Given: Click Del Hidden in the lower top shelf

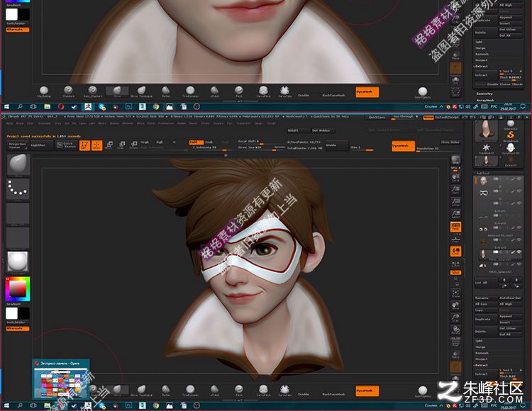Looking at the screenshot, I should point(323,130).
